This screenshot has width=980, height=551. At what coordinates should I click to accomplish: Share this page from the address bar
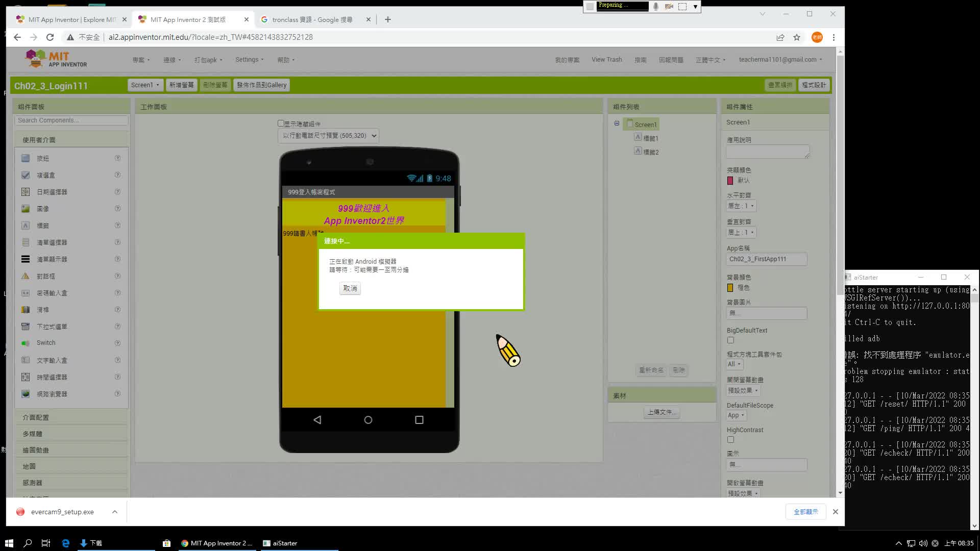pyautogui.click(x=780, y=37)
